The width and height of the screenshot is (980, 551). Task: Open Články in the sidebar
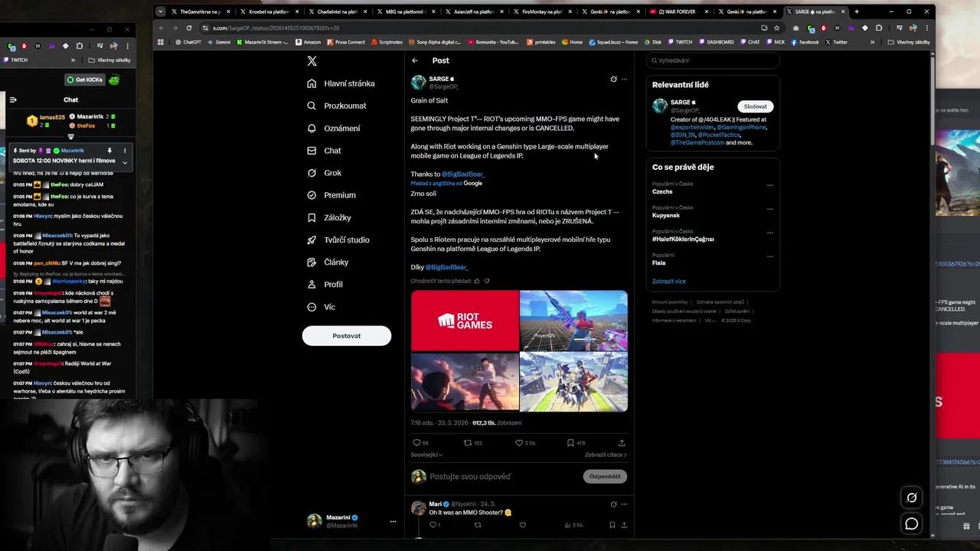pyautogui.click(x=328, y=262)
